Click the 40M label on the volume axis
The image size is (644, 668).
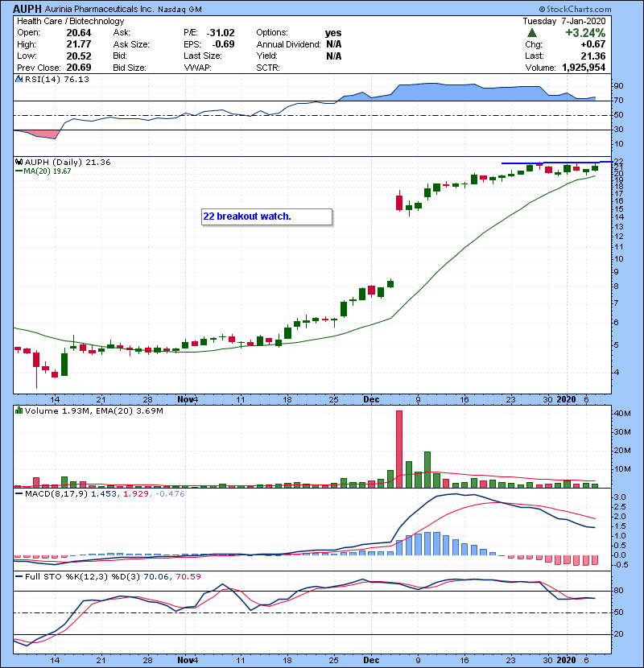(x=621, y=413)
